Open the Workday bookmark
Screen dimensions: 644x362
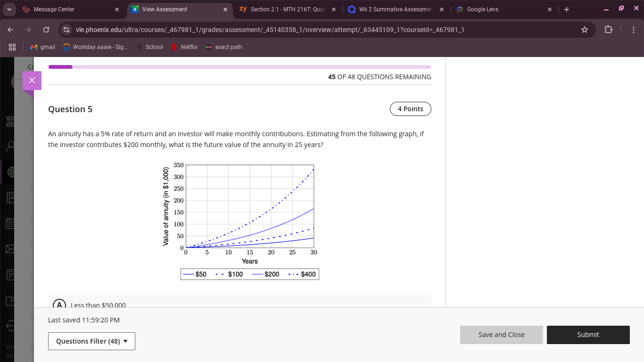point(95,47)
